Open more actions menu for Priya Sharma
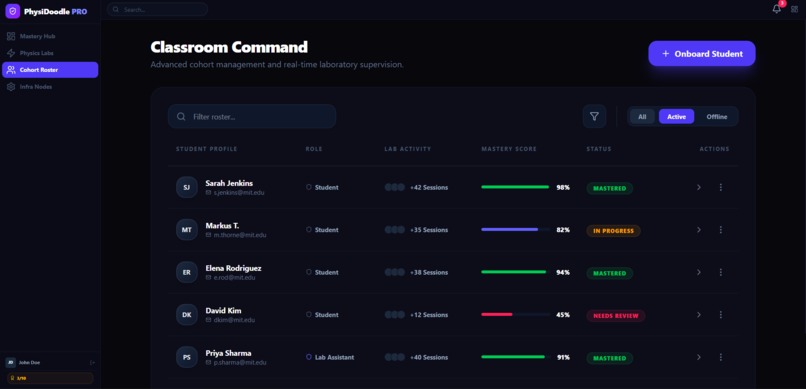Image resolution: width=806 pixels, height=389 pixels. pos(720,357)
